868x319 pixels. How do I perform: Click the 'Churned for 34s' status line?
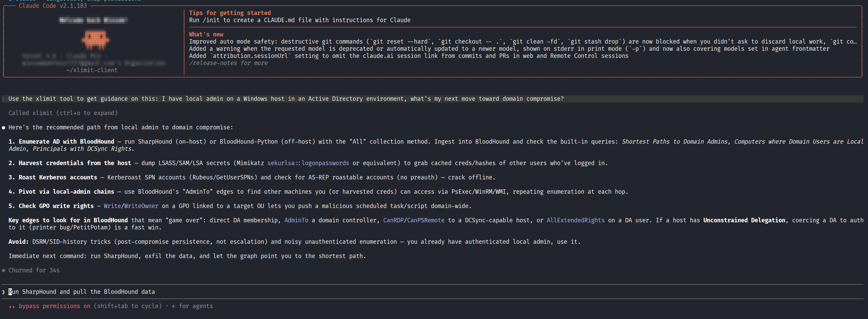[34, 270]
